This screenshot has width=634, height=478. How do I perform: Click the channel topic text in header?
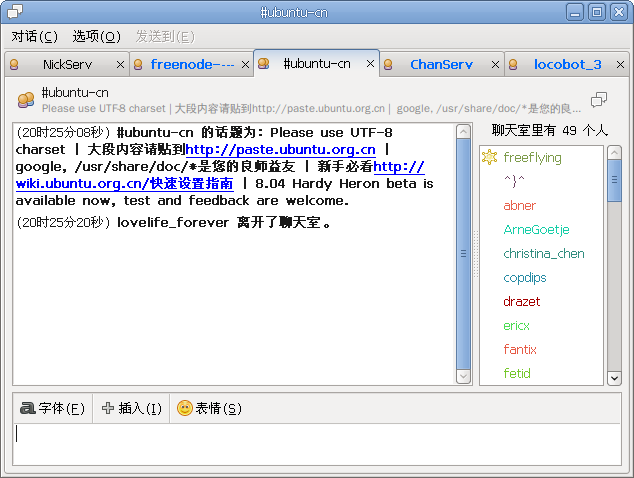(x=311, y=108)
